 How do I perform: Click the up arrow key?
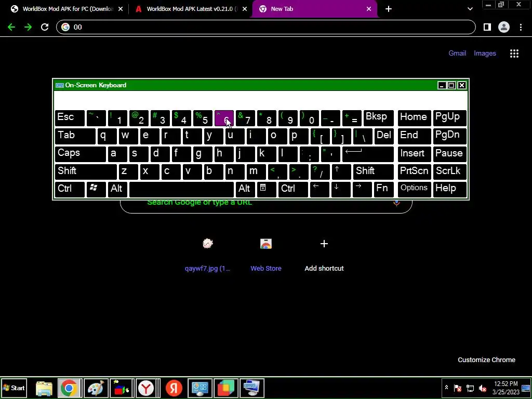[341, 171]
